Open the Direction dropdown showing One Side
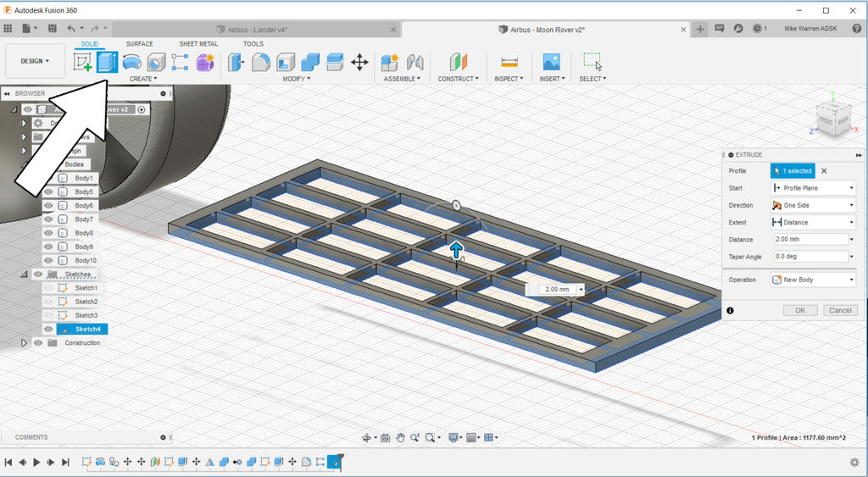The image size is (868, 477). (813, 205)
